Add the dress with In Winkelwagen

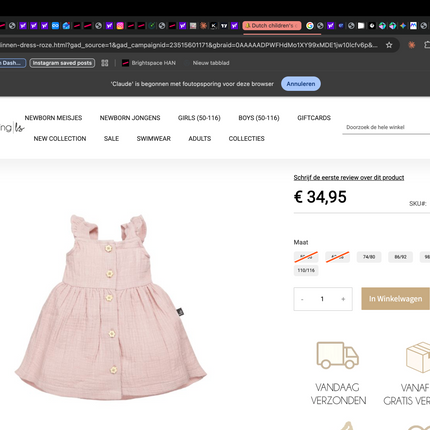pos(396,299)
